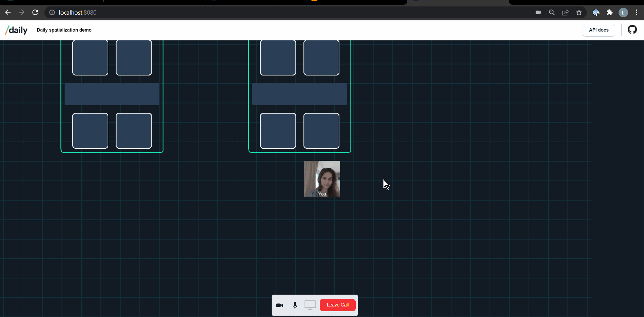Image resolution: width=644 pixels, height=317 pixels.
Task: Click the back navigation arrow
Action: point(8,12)
